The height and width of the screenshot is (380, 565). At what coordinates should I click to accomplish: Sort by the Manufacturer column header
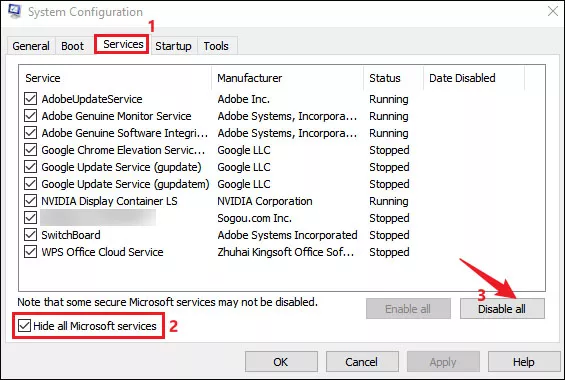tap(287, 78)
